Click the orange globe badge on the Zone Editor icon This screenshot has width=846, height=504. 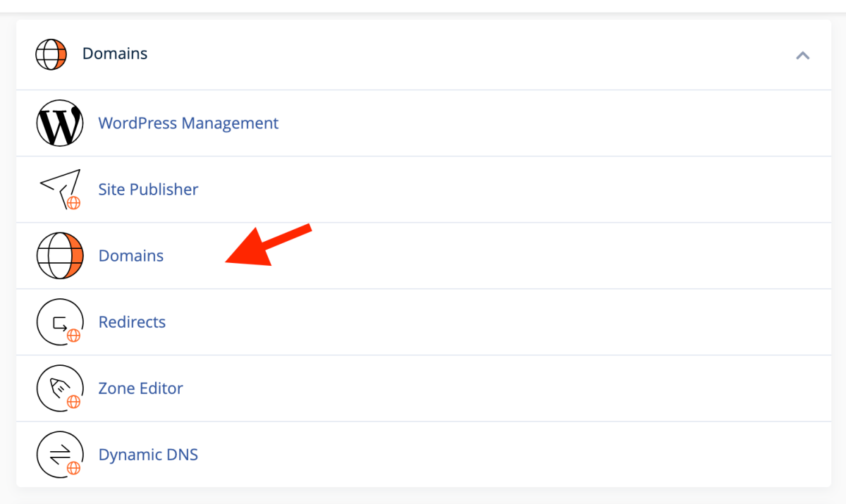coord(73,402)
